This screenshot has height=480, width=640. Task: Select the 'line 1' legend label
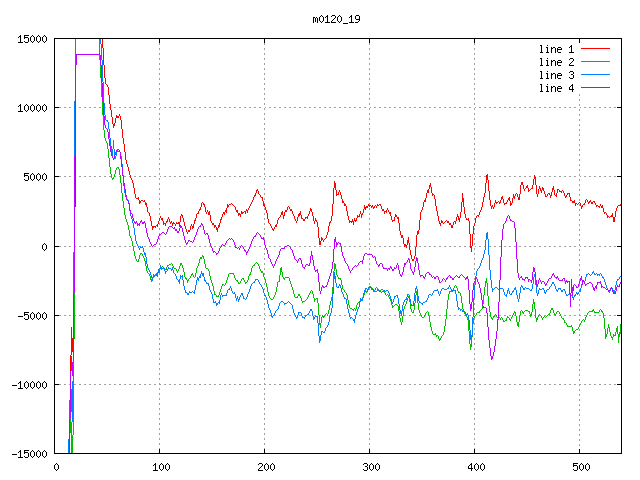557,49
